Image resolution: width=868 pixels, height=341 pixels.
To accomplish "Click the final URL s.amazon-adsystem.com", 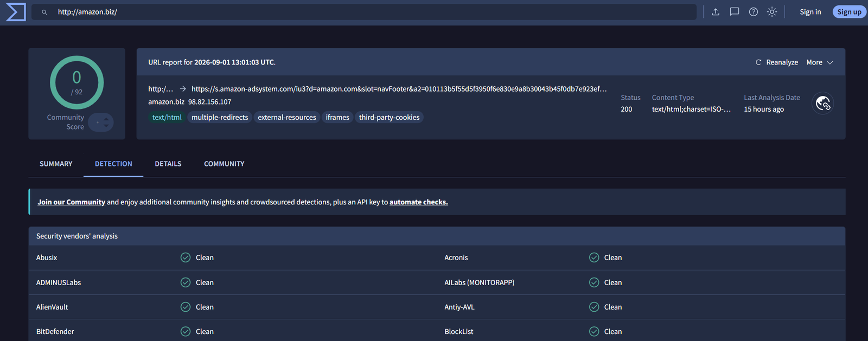I will coord(399,89).
